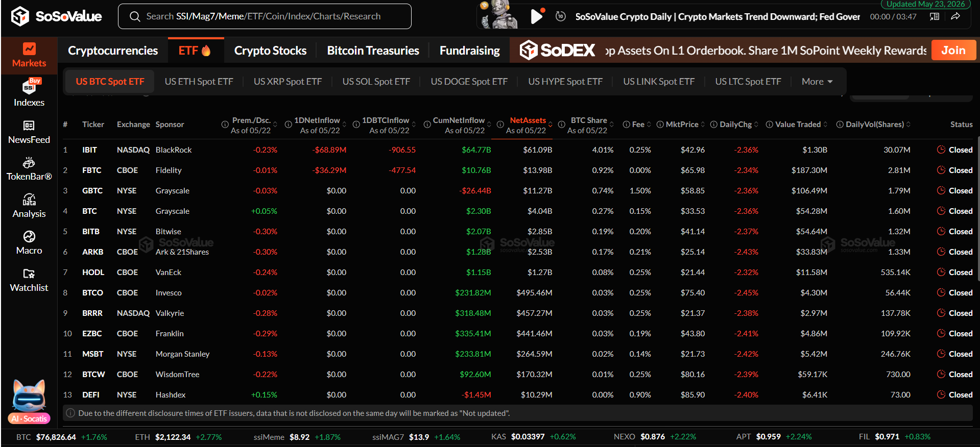
Task: Select US LINK Spot ETF tab
Action: [658, 82]
